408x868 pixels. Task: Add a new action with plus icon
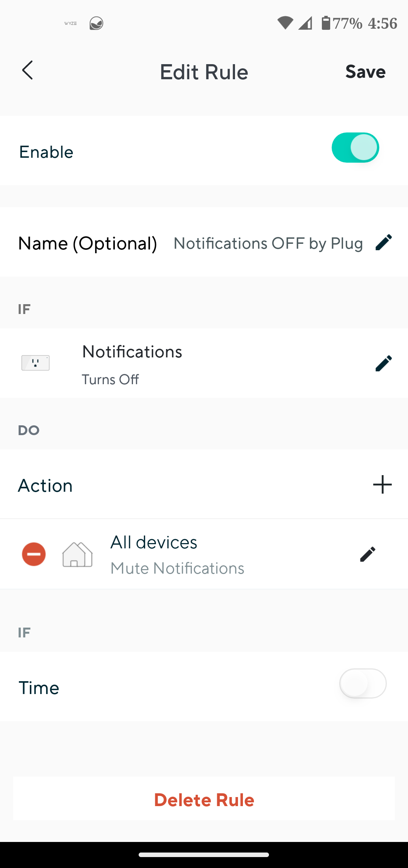382,485
